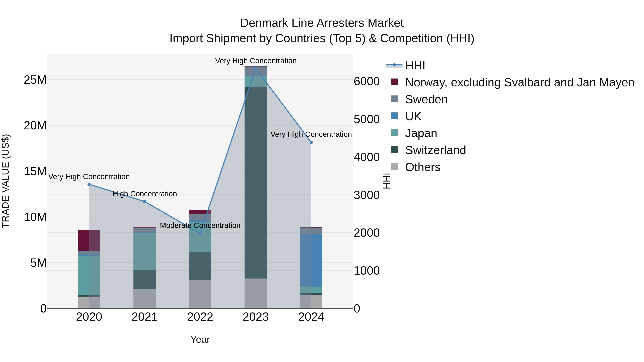This screenshot has height=362, width=644.
Task: Click the Norway segment of 2020 bar
Action: 89,241
